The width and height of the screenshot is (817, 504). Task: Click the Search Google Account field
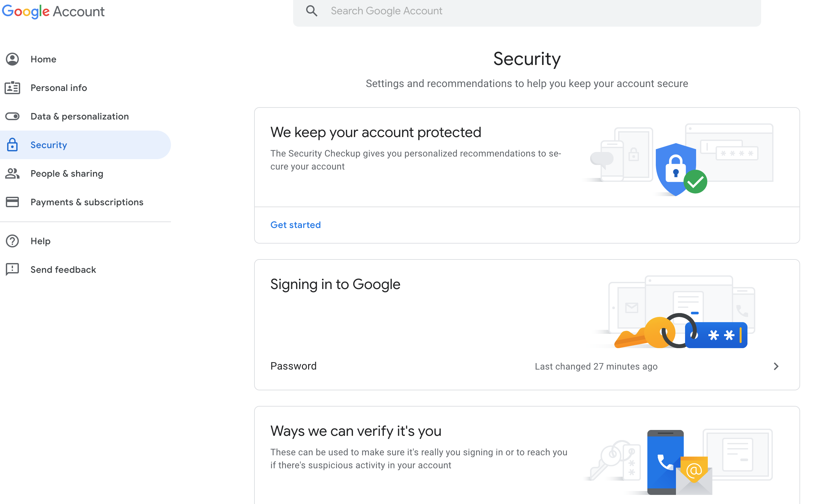pos(467,11)
